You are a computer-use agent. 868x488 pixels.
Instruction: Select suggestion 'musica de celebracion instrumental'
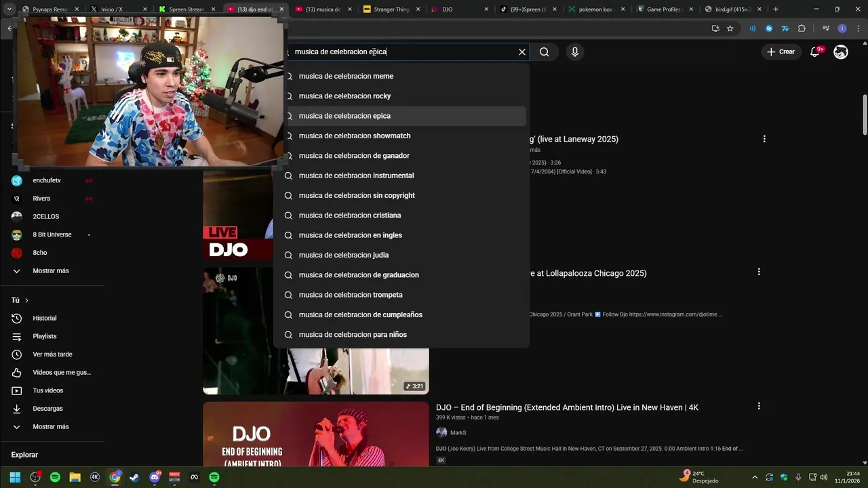(x=401, y=176)
